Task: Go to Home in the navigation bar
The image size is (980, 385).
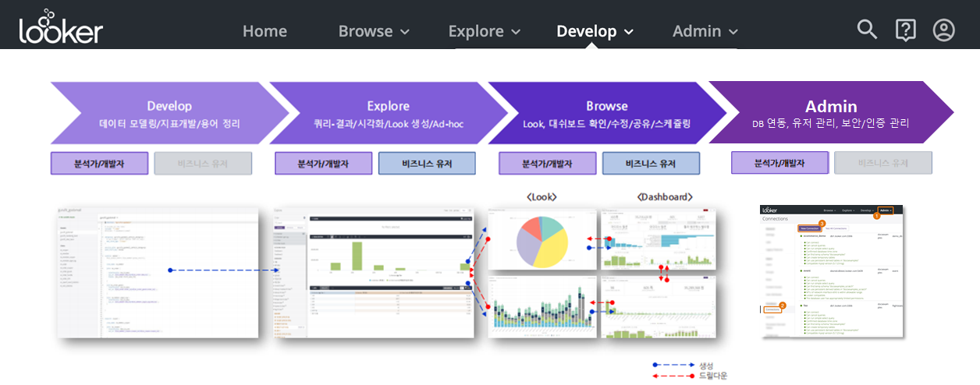Action: tap(265, 31)
